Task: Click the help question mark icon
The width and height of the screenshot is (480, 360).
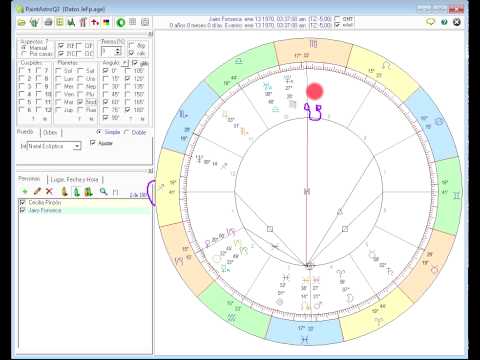Action: pos(444,22)
